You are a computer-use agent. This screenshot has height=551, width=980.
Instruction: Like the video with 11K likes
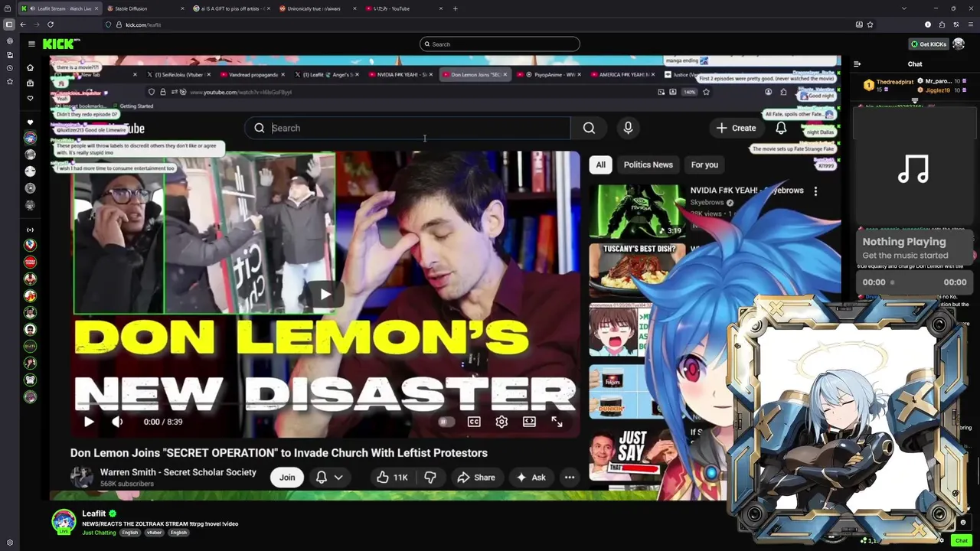point(392,478)
